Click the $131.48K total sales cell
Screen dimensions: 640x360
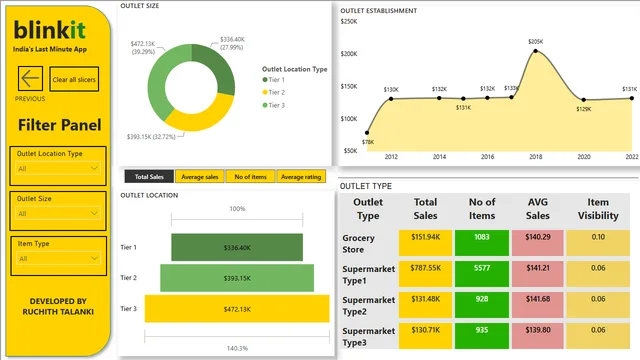(x=425, y=305)
